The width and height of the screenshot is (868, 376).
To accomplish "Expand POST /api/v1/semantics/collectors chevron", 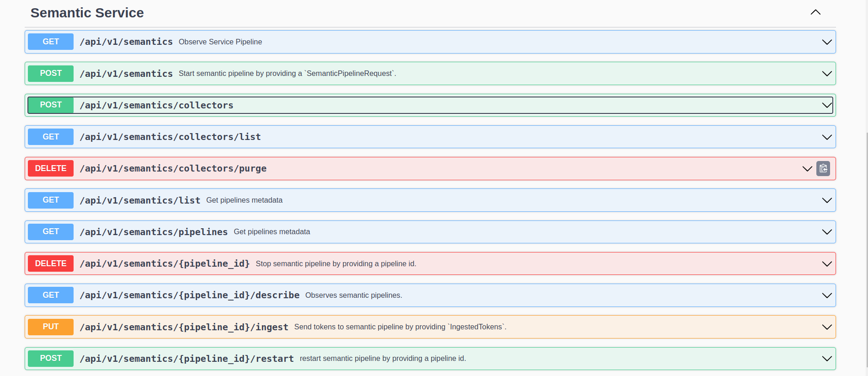I will 827,105.
